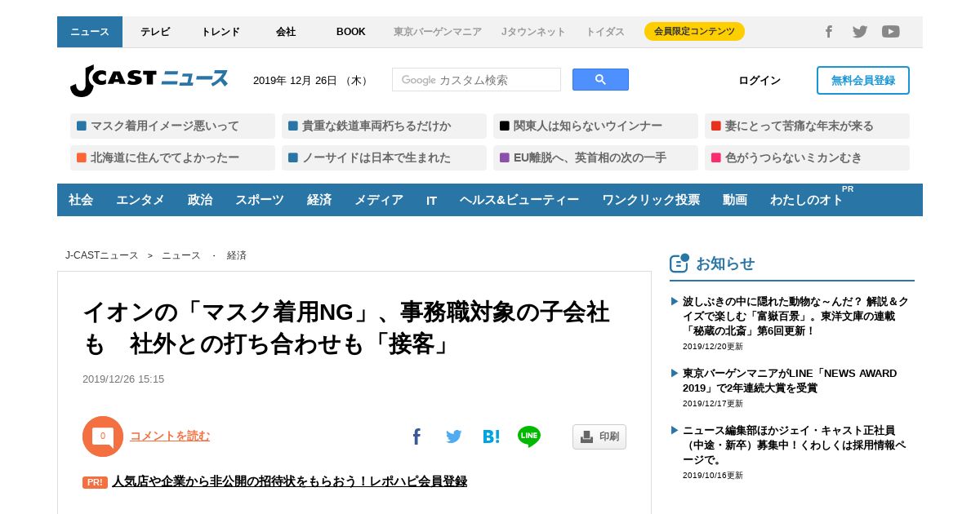Select the BOOK top tab
This screenshot has height=514, width=980.
tap(351, 32)
